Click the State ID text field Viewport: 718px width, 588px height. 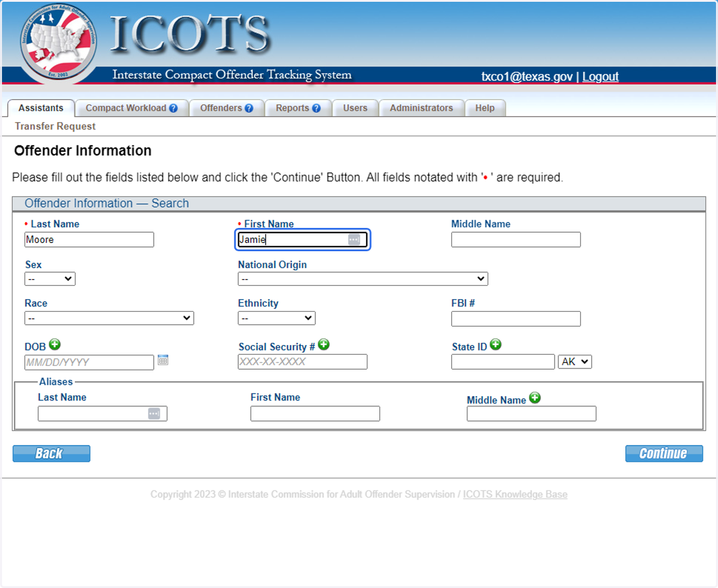(503, 362)
